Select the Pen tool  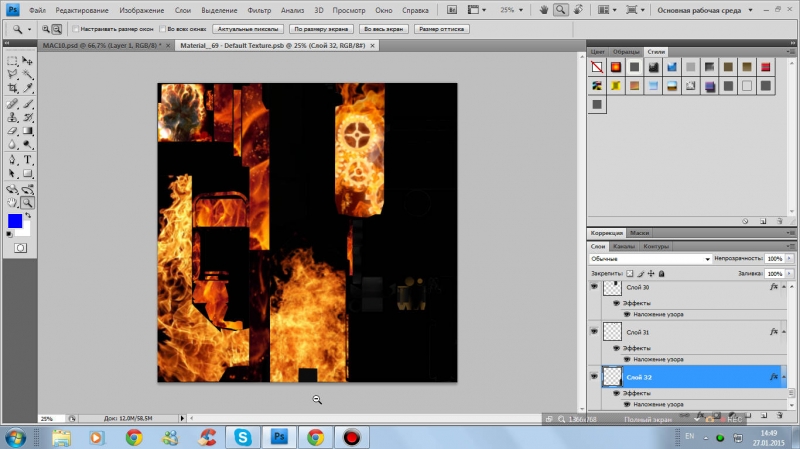point(12,160)
